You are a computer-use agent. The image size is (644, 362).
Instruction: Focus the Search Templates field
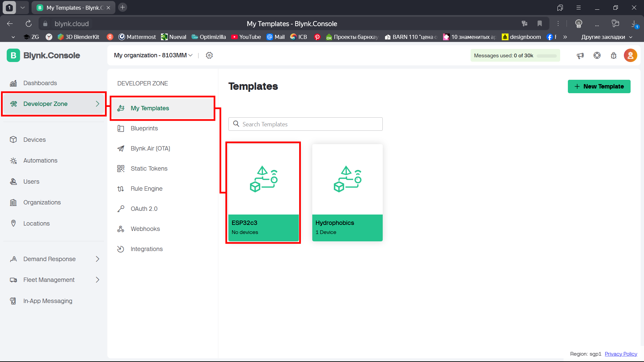tap(306, 124)
